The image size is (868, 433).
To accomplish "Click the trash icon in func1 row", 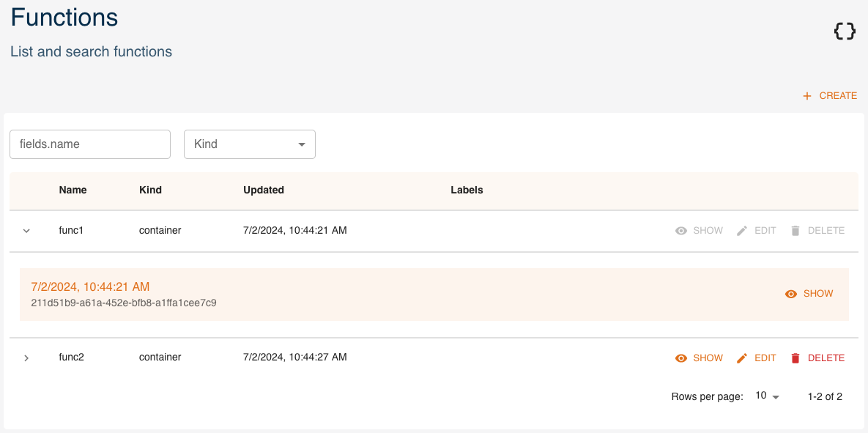I will (795, 231).
